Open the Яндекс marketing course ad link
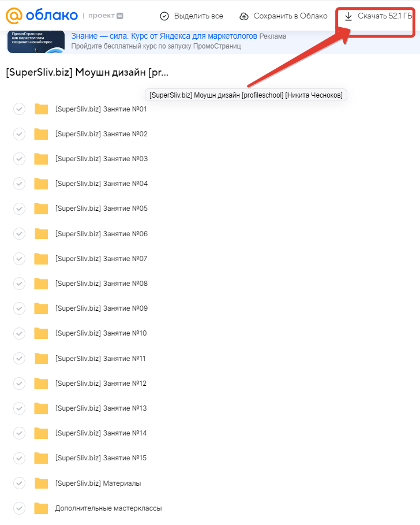The height and width of the screenshot is (525, 420). pos(164,36)
